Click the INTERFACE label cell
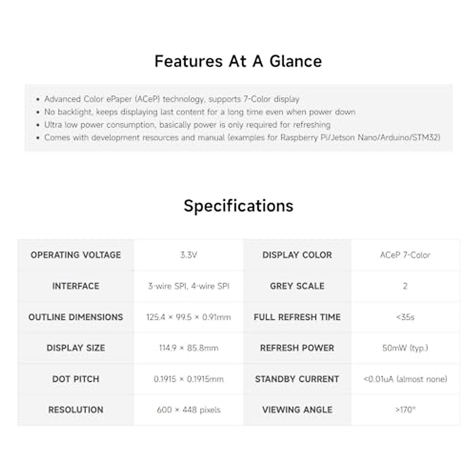 coord(76,286)
